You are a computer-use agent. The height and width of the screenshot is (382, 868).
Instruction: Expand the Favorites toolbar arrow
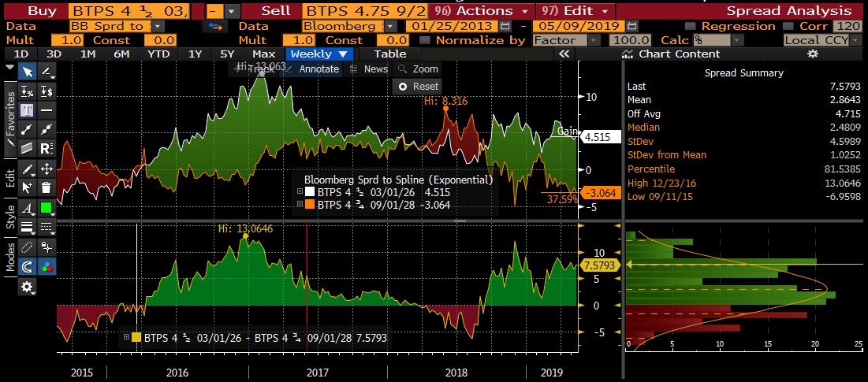point(9,67)
